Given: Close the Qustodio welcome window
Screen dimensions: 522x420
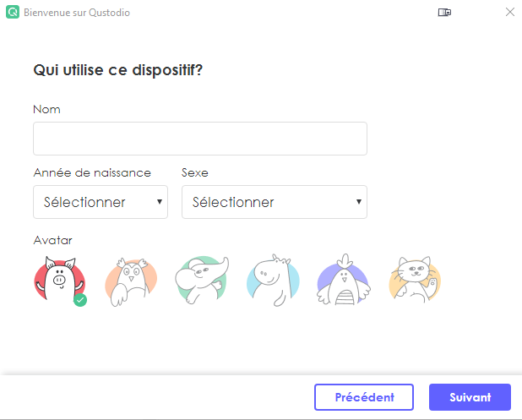Looking at the screenshot, I should pos(509,12).
